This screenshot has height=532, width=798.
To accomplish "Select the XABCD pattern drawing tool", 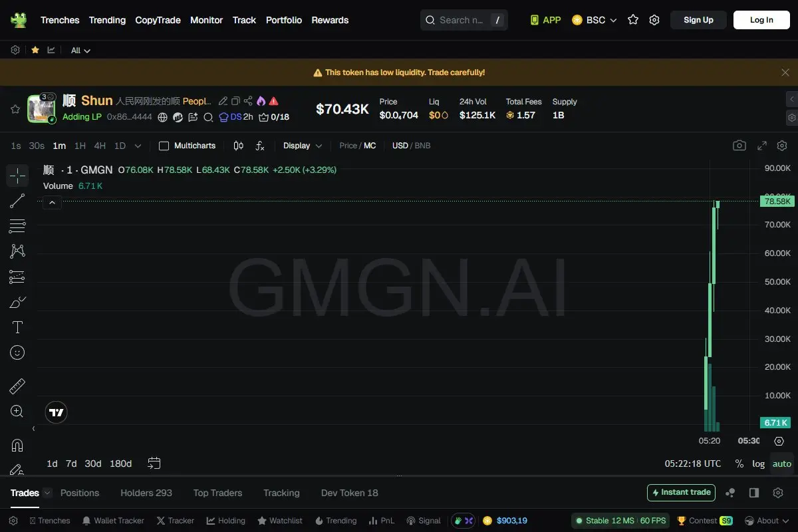I will coord(17,251).
